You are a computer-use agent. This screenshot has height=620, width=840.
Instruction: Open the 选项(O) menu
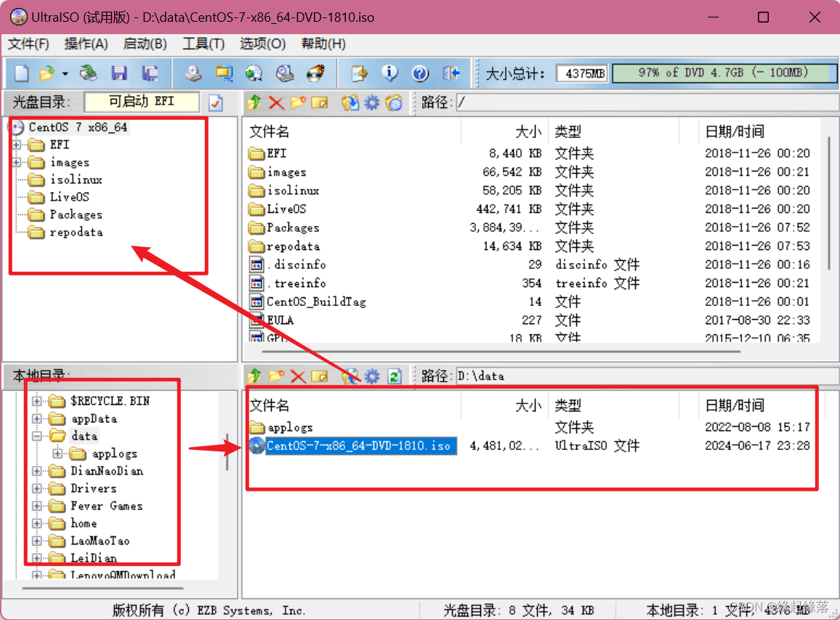click(262, 44)
